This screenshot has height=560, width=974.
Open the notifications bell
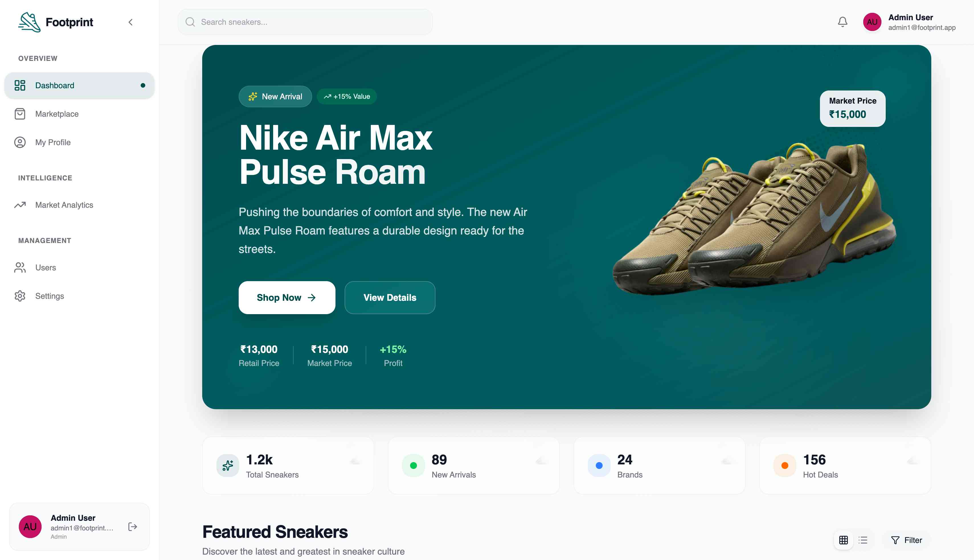842,22
